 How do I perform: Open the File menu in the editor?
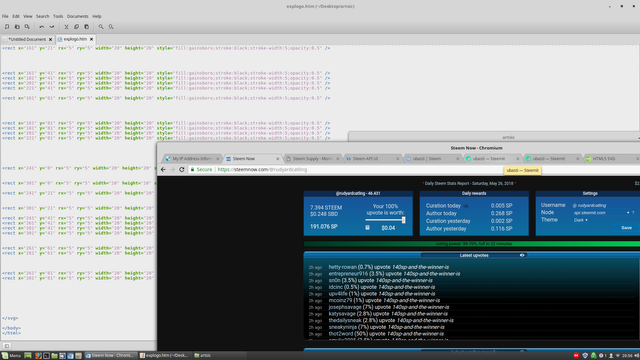coord(5,16)
